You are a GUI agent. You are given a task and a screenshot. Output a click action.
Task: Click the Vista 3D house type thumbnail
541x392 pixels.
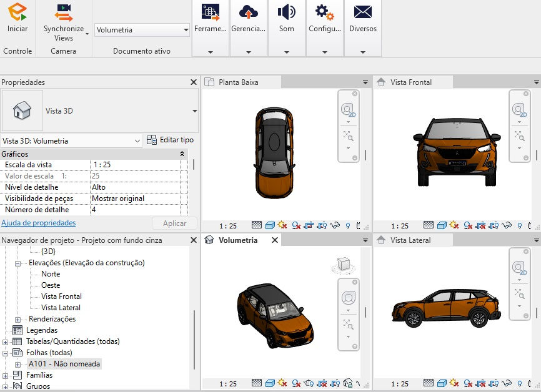tap(22, 110)
